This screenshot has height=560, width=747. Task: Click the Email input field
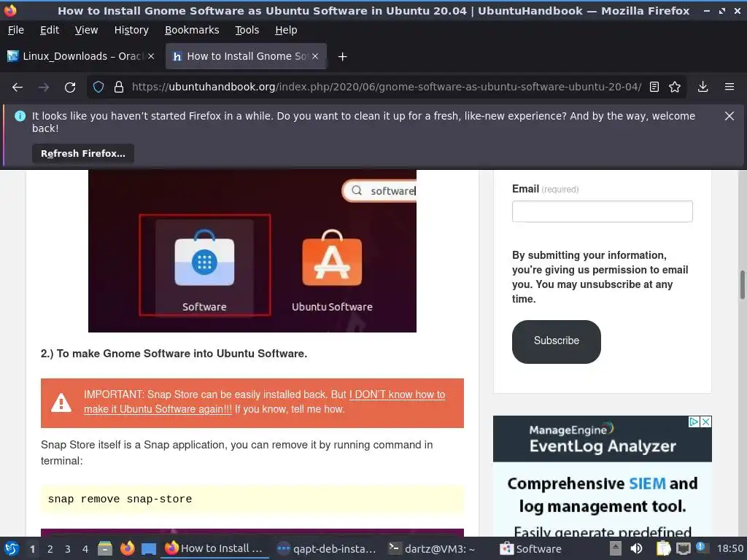click(602, 211)
